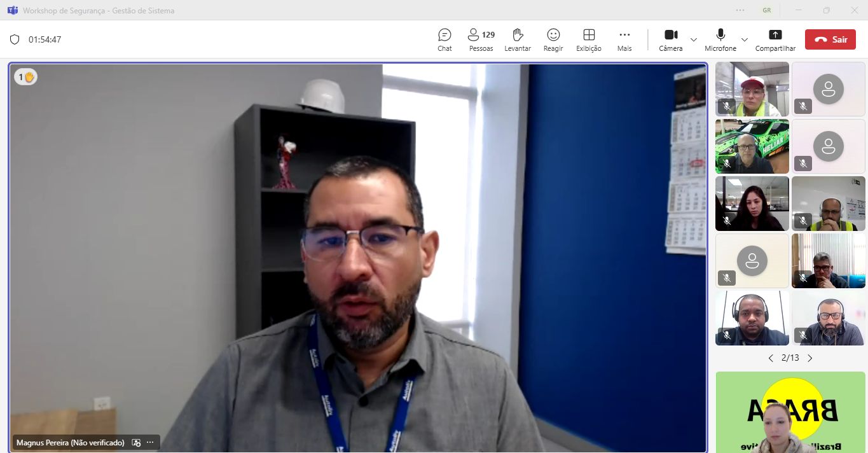Screen dimensions: 868x453
Task: Click the shield security icon beside the timer
Action: click(15, 39)
